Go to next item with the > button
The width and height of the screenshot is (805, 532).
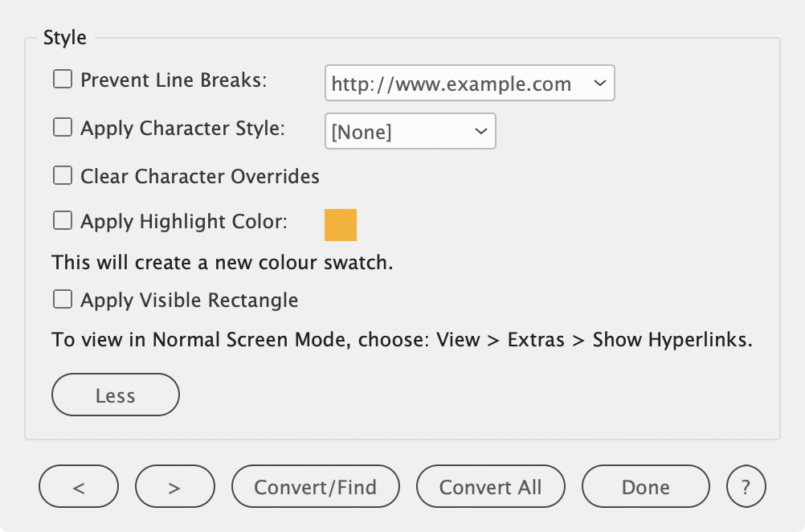(175, 486)
